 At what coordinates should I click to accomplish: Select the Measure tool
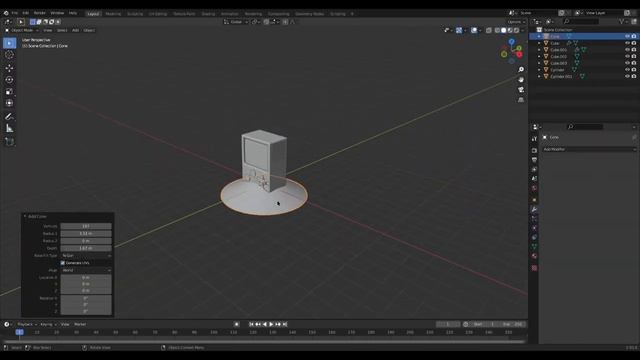9,129
